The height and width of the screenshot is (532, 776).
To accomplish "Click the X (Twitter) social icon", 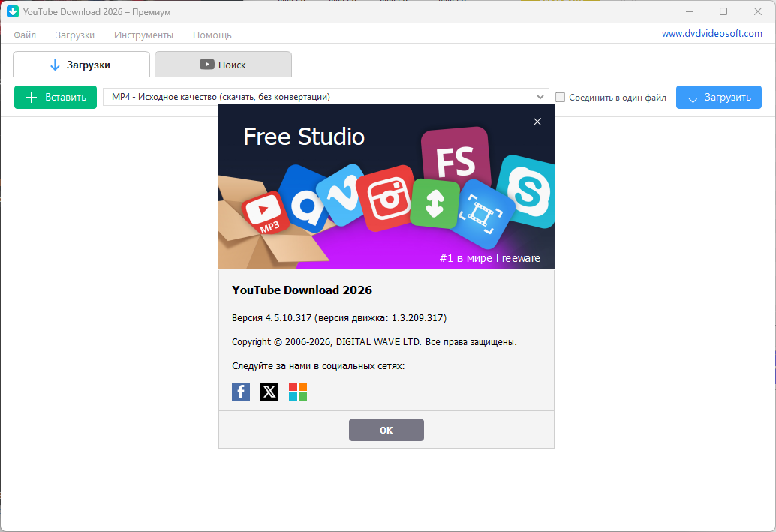I will pyautogui.click(x=269, y=392).
